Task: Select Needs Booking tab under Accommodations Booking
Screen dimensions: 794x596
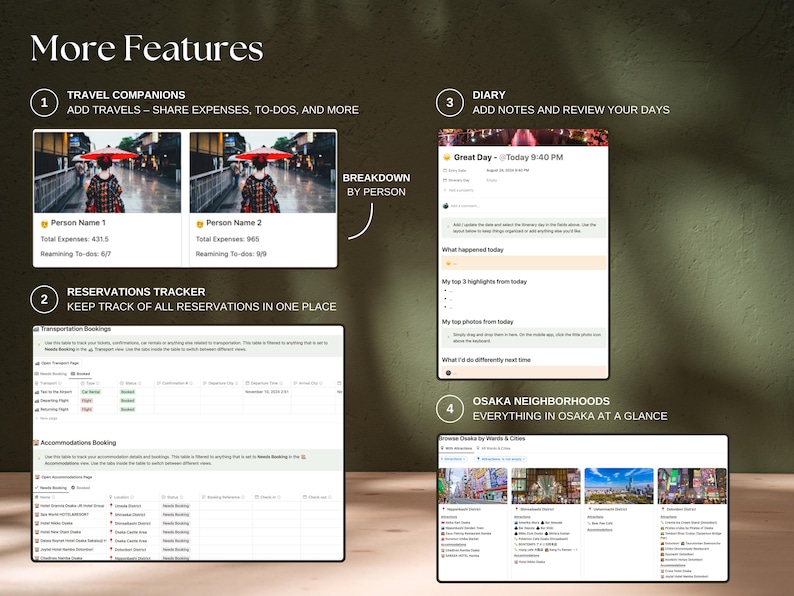Action: tap(51, 488)
